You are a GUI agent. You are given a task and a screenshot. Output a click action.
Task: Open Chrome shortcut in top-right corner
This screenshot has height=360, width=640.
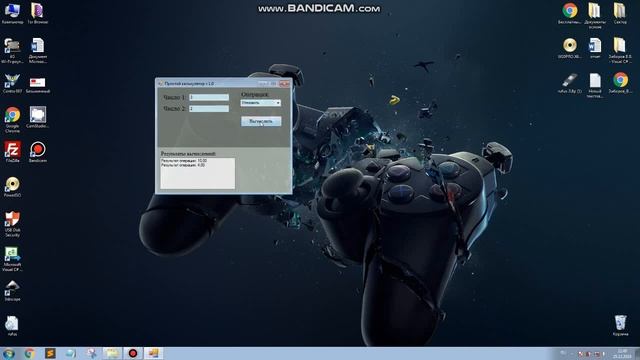tap(570, 13)
